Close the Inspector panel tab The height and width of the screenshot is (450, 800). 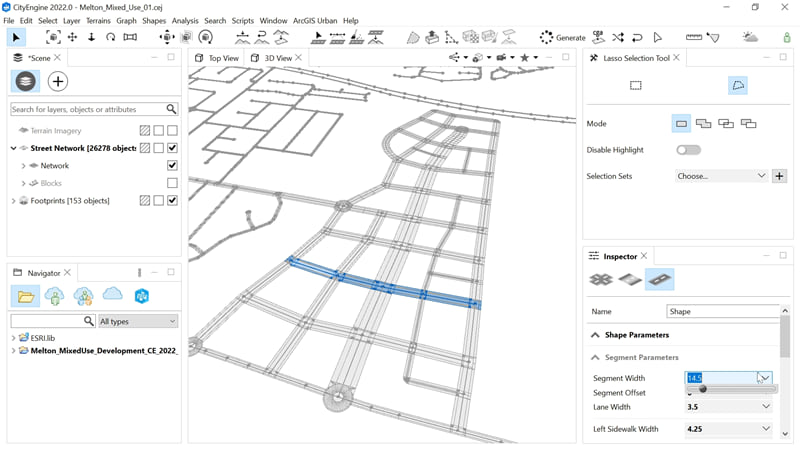(644, 256)
